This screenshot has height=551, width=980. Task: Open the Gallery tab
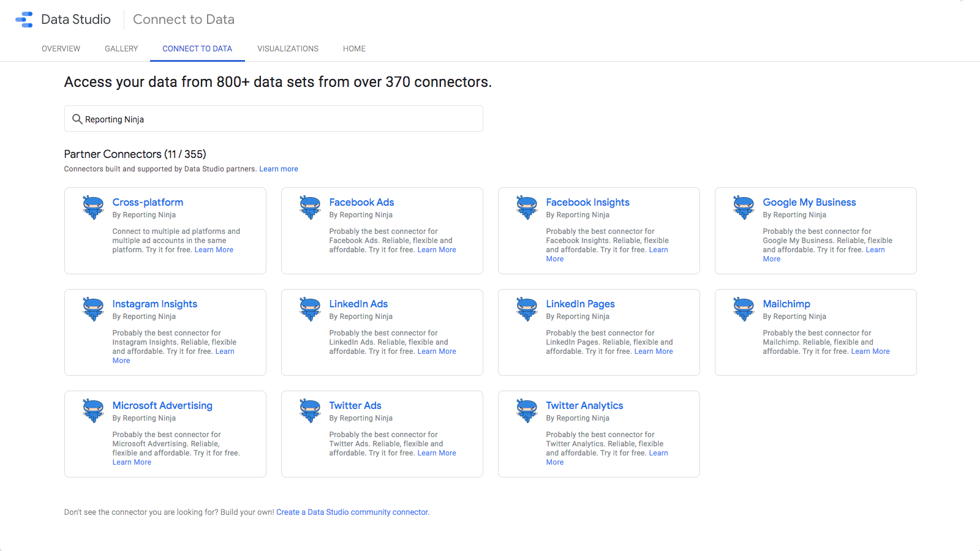pyautogui.click(x=121, y=49)
